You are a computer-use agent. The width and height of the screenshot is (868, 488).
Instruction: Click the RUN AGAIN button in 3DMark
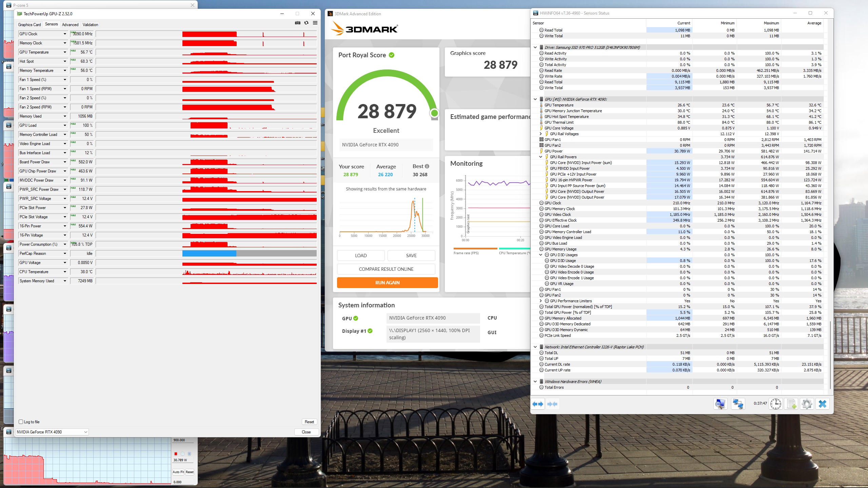point(387,283)
